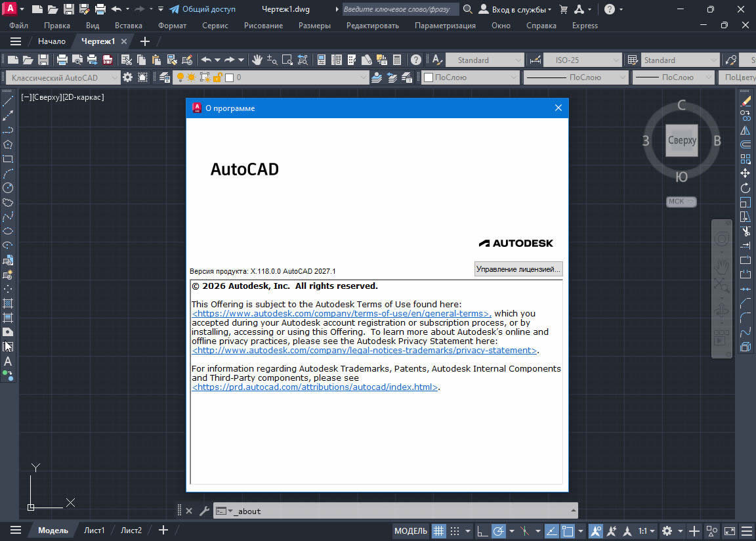
Task: Click Общий доступ share button
Action: click(203, 9)
